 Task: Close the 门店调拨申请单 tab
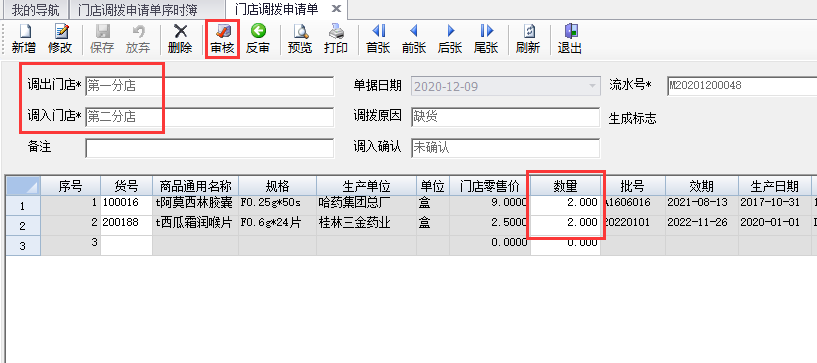point(336,9)
